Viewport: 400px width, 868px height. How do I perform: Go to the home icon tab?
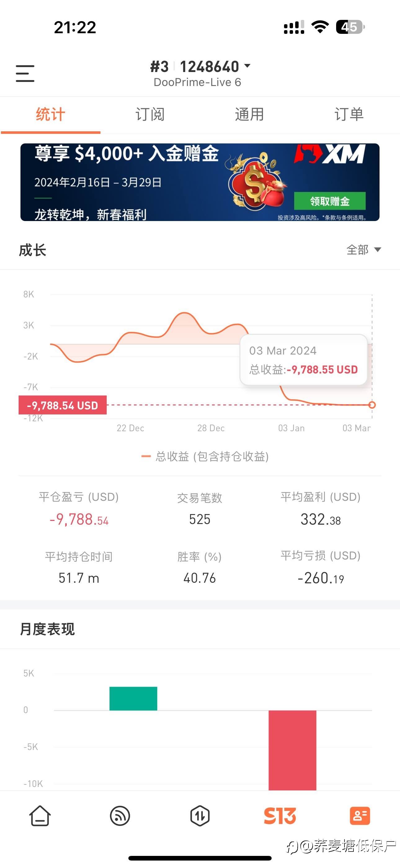tap(40, 816)
